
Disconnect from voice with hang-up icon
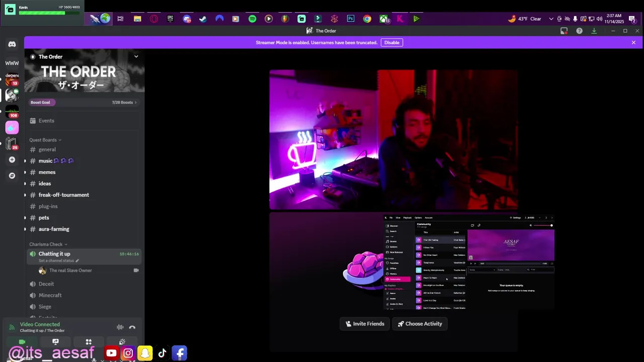(x=132, y=327)
